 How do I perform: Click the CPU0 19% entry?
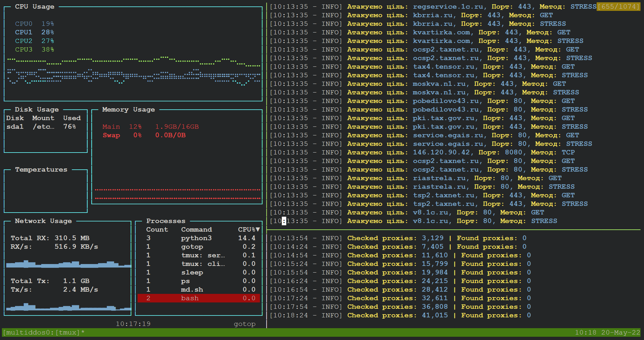coord(35,24)
